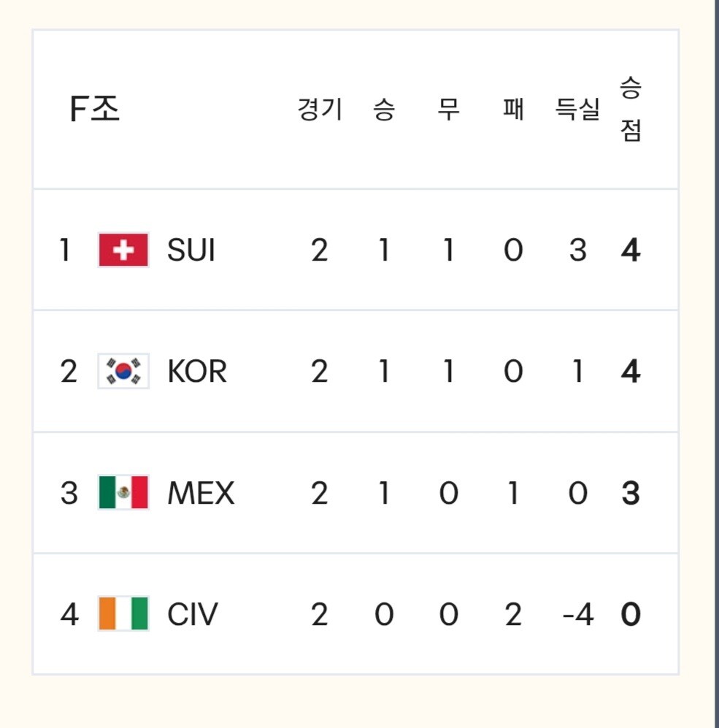Open the CIV team entry
The image size is (719, 728).
pyautogui.click(x=192, y=614)
